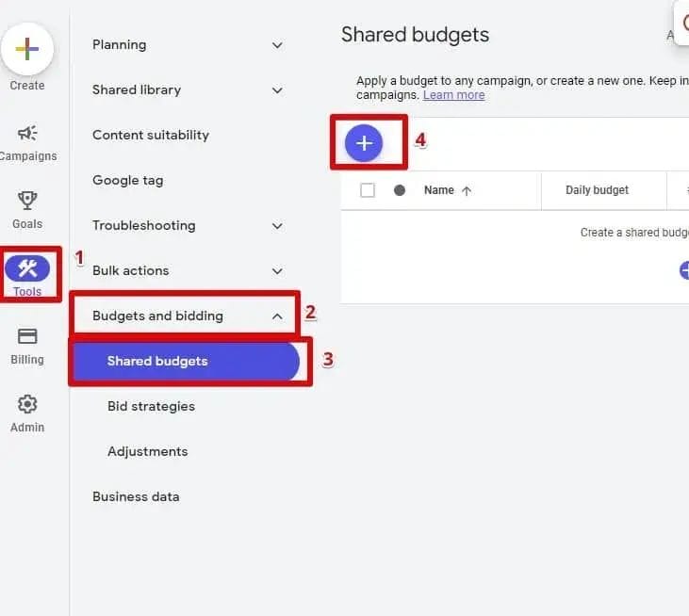The image size is (689, 616).
Task: Expand the Planning section chevron
Action: click(277, 45)
